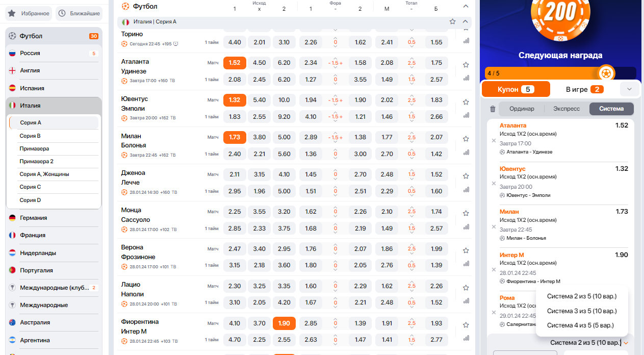
Task: Expand coupon panel dropdown chevron
Action: [629, 89]
